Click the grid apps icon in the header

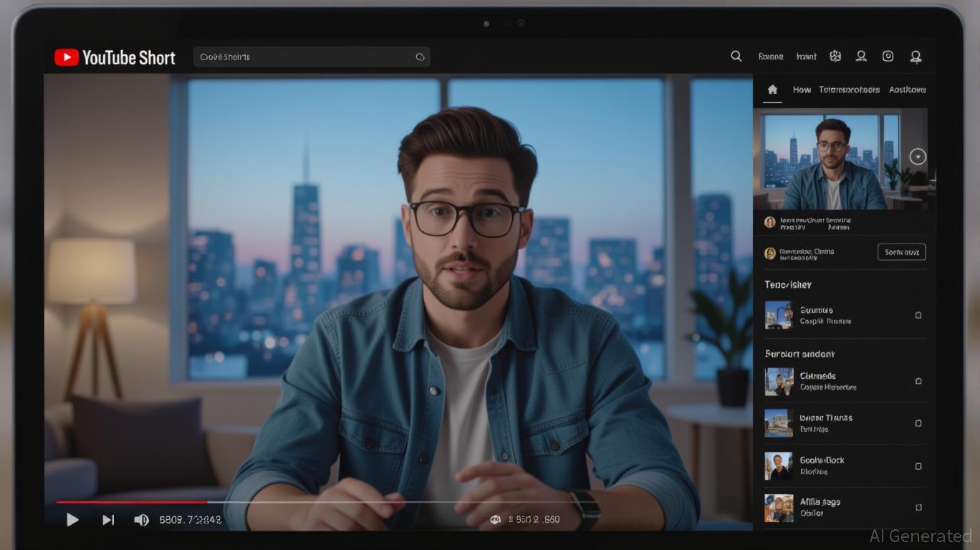(x=835, y=56)
